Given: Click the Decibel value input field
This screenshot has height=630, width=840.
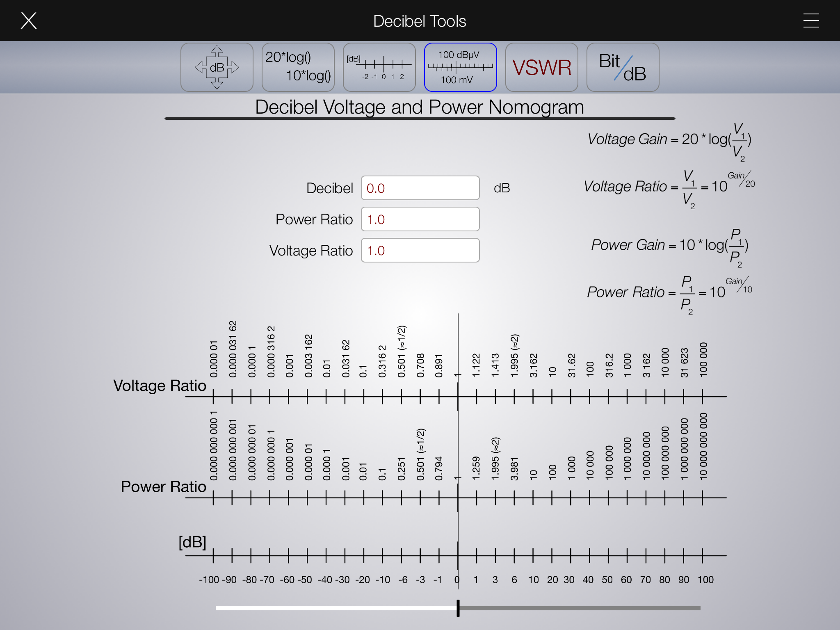Looking at the screenshot, I should pos(420,188).
